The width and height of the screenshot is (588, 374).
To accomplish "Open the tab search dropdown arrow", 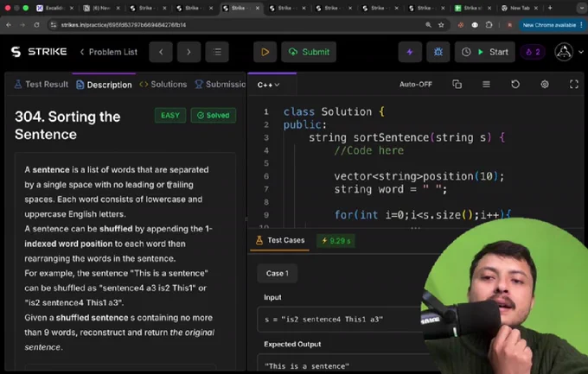I will [x=582, y=8].
